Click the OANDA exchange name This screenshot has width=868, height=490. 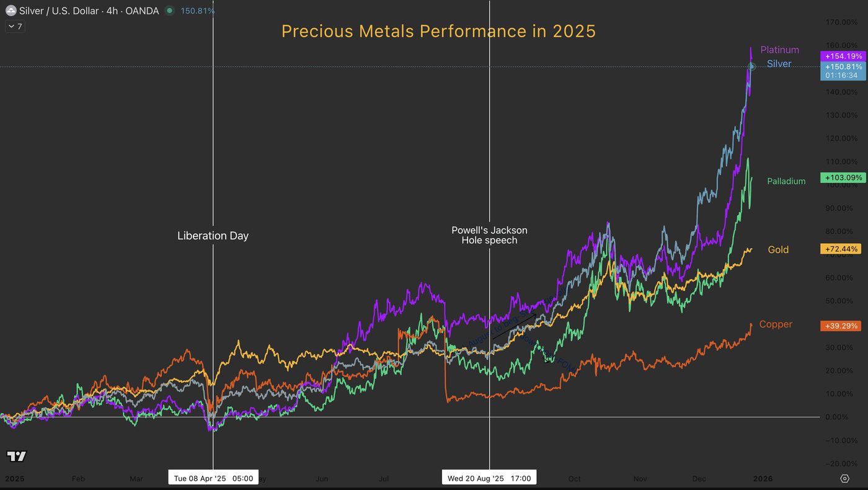pyautogui.click(x=143, y=11)
